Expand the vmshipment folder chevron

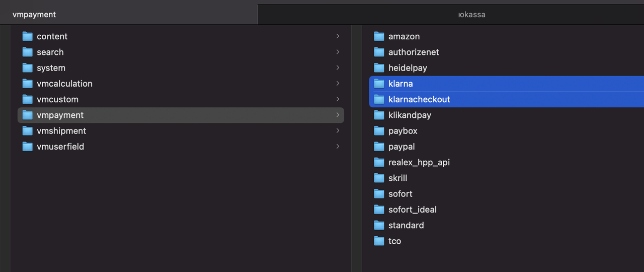[338, 130]
